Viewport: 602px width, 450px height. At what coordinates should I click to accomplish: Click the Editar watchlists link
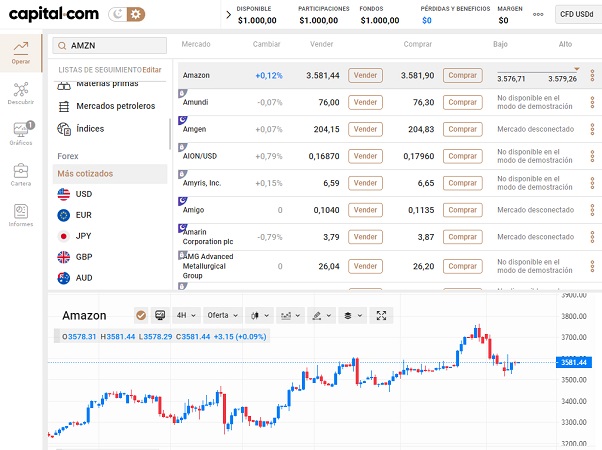[x=152, y=70]
